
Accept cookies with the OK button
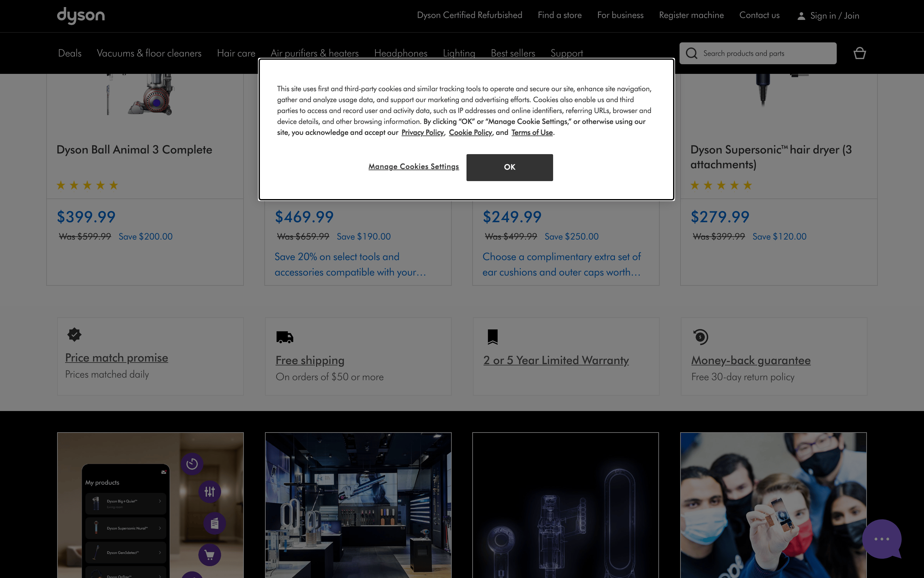[509, 167]
